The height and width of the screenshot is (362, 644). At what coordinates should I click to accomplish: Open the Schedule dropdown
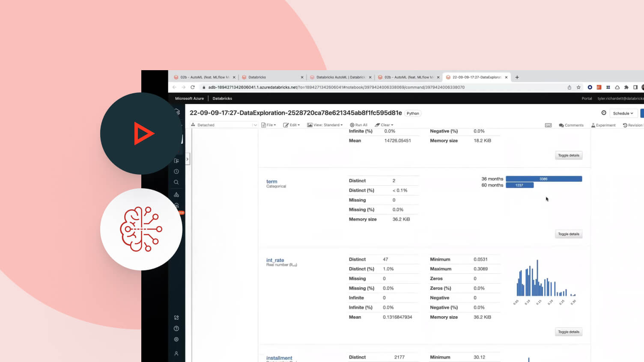(623, 113)
